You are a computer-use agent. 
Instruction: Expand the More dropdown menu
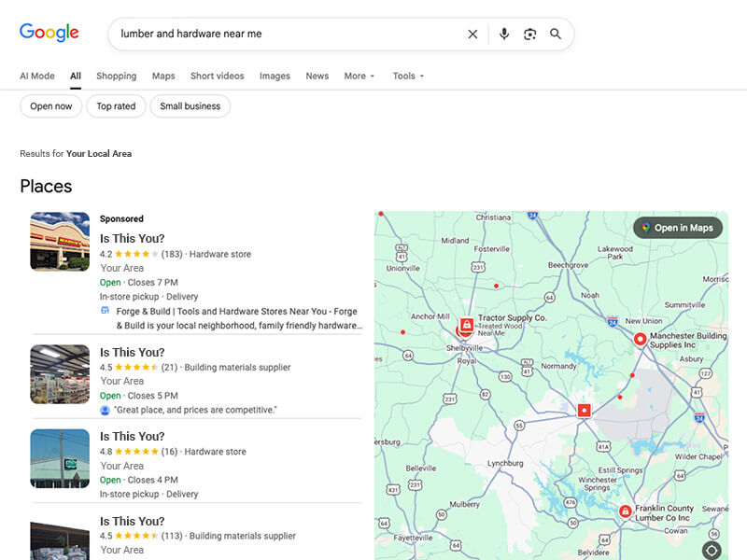(x=359, y=77)
